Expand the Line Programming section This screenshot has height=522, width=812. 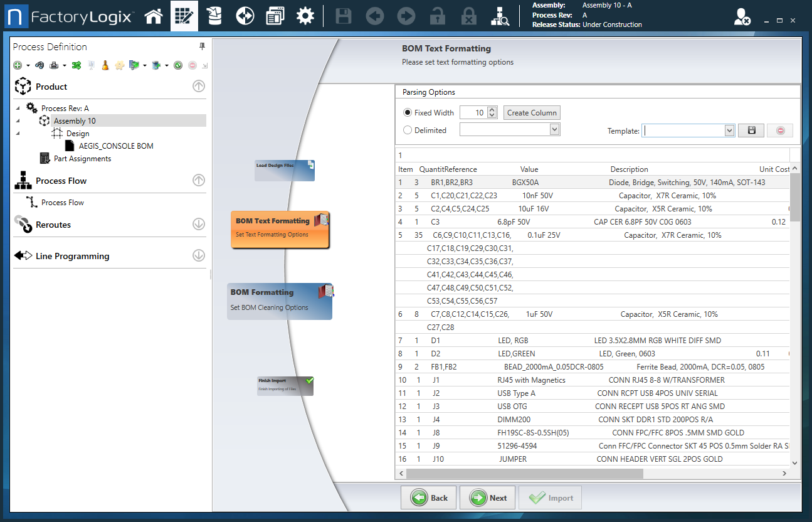pos(198,256)
